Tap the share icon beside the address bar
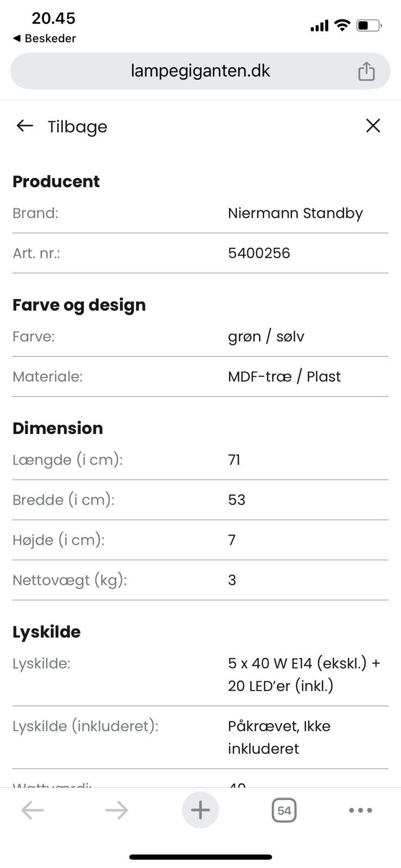401x868 pixels. click(x=367, y=71)
